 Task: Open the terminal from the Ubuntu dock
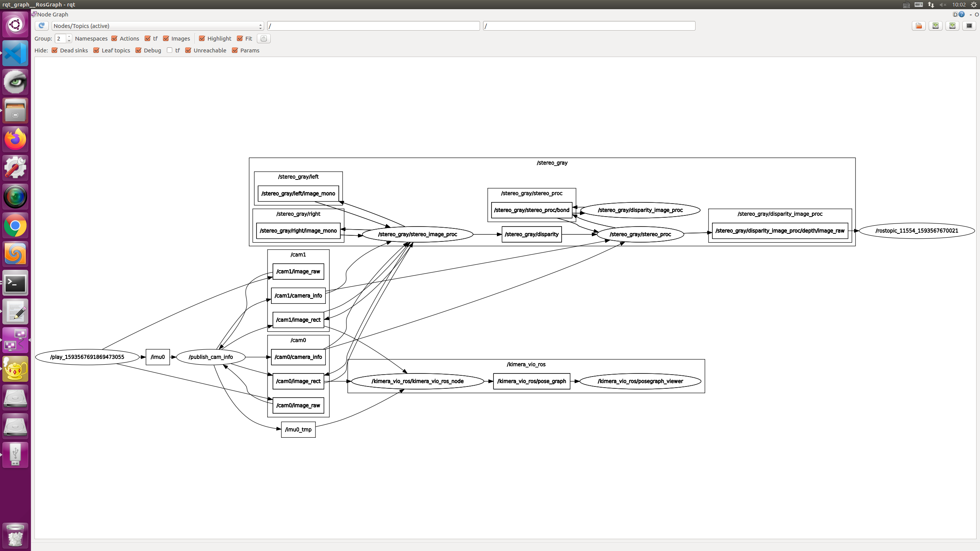[x=15, y=282]
